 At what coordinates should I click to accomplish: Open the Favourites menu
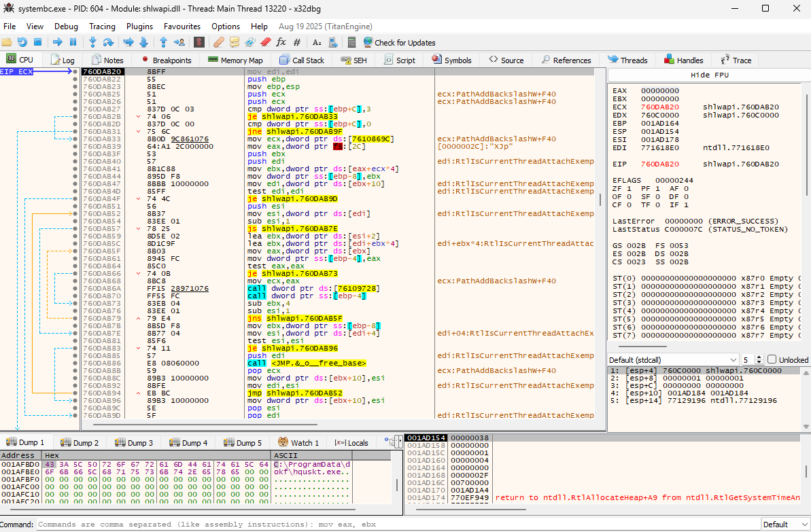pyautogui.click(x=182, y=26)
